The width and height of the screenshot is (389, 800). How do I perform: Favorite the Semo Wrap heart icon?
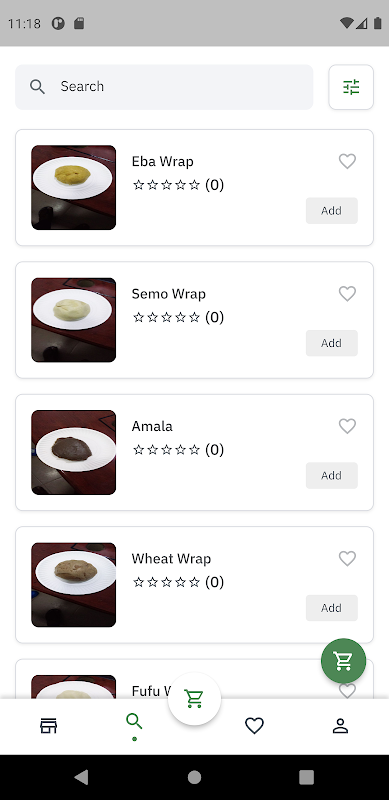pos(347,293)
